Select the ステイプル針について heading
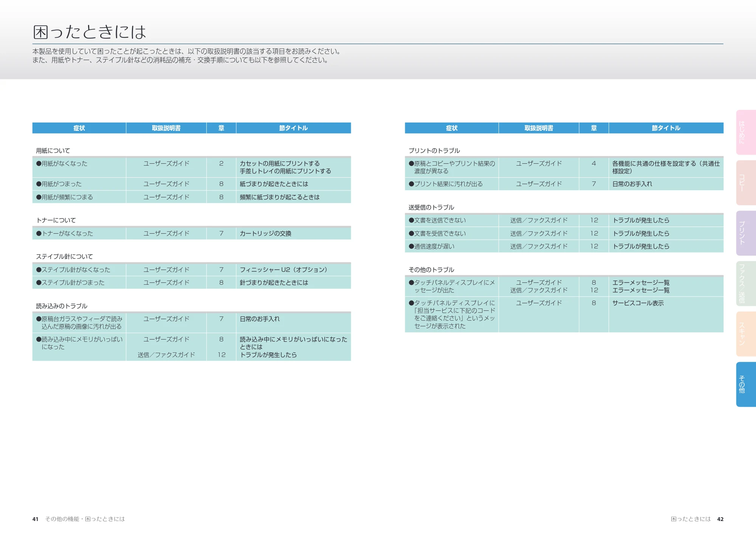The height and width of the screenshot is (535, 756). click(64, 257)
